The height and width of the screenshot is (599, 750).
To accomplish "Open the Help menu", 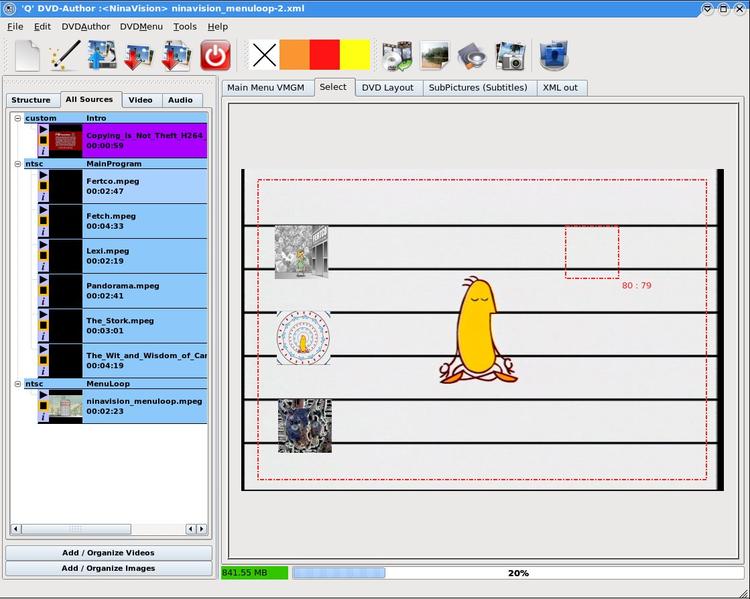I will (218, 27).
